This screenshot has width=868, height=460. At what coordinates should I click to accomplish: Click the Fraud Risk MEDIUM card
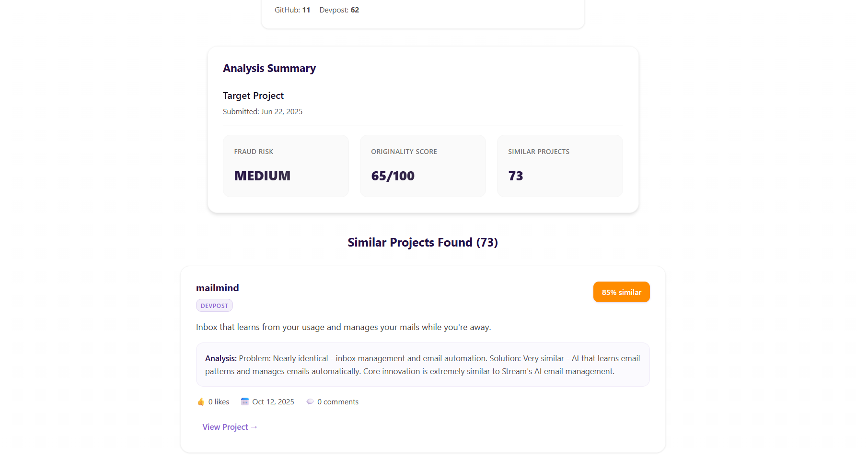pos(286,166)
